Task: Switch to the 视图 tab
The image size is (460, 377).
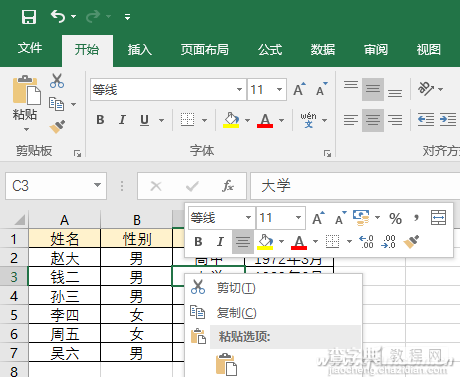Action: (x=429, y=49)
